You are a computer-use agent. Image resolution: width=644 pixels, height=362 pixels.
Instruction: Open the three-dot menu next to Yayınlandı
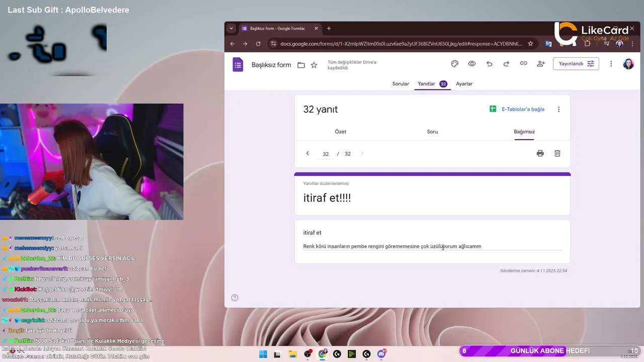(611, 64)
